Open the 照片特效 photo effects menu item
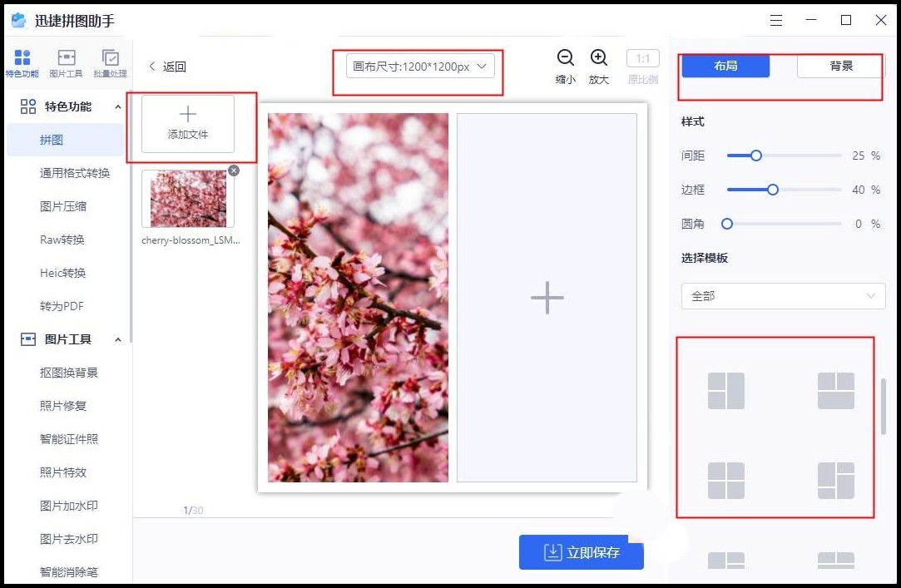Image resolution: width=901 pixels, height=588 pixels. (63, 473)
